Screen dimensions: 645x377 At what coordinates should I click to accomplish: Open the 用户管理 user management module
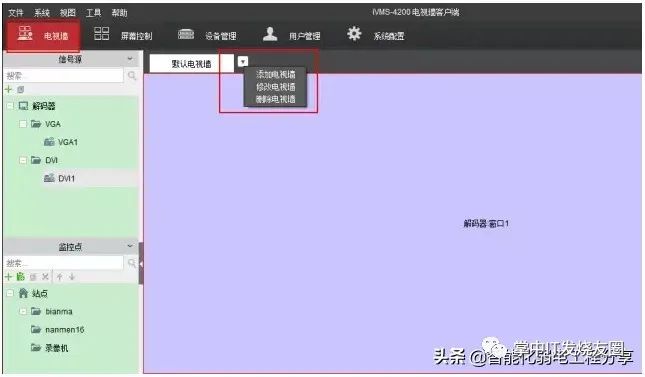tap(292, 35)
